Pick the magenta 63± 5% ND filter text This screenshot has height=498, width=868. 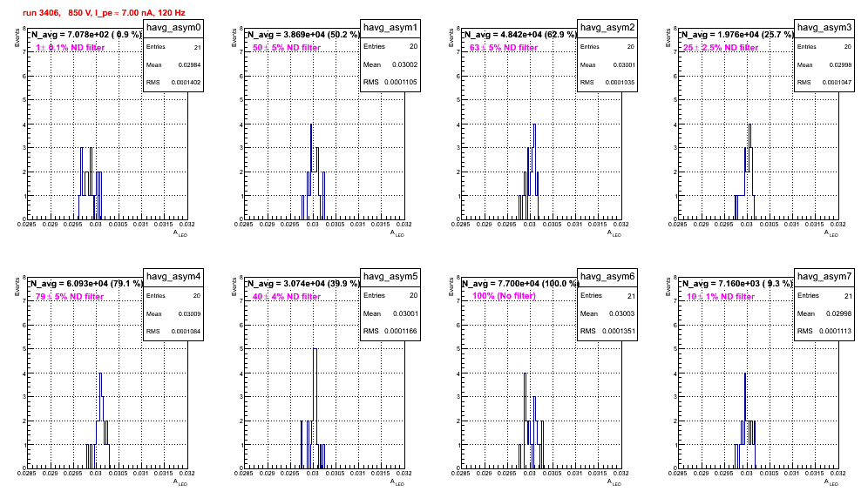(x=504, y=48)
